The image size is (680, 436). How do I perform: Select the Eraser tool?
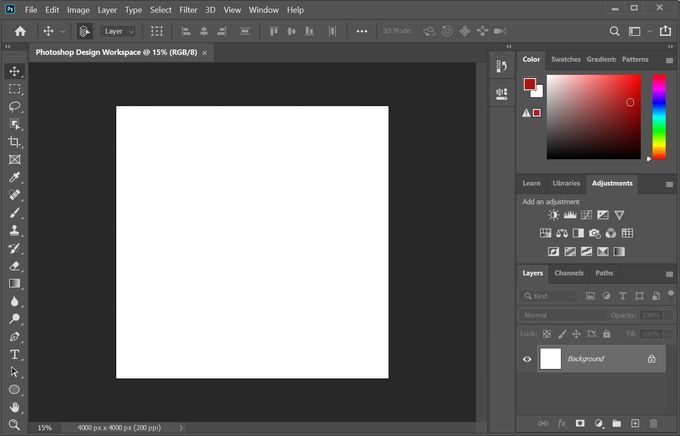point(15,266)
